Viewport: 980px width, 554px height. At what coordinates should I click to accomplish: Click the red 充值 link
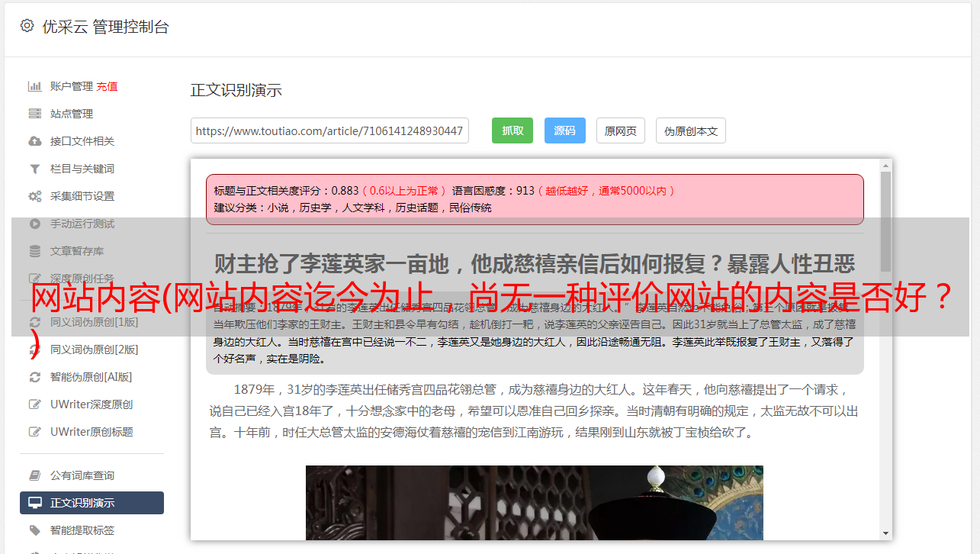(107, 86)
